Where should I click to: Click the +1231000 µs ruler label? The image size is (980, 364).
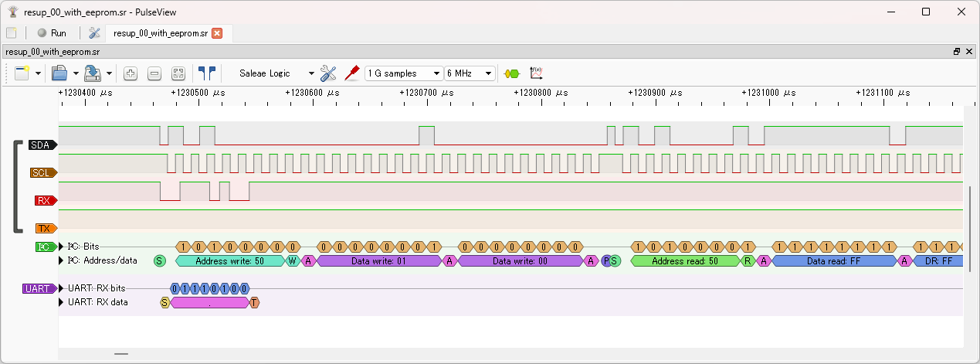click(771, 93)
